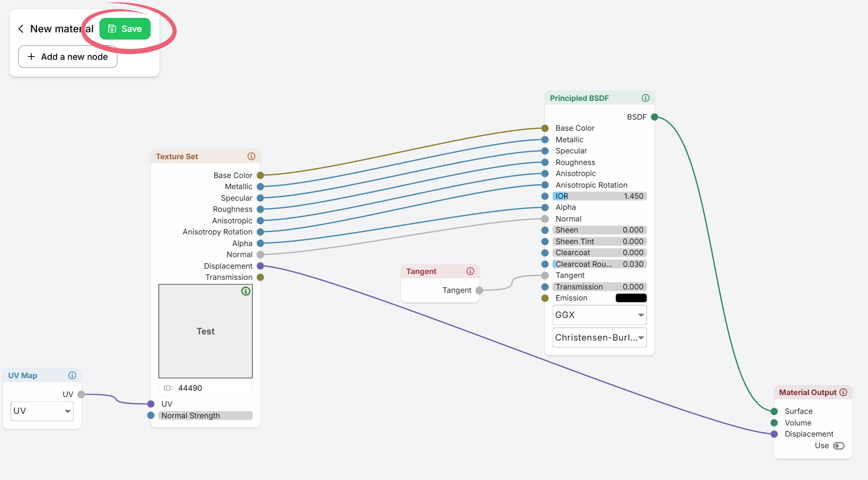Viewport: 868px width, 480px height.
Task: Open info icon on Texture Set node
Action: (251, 156)
